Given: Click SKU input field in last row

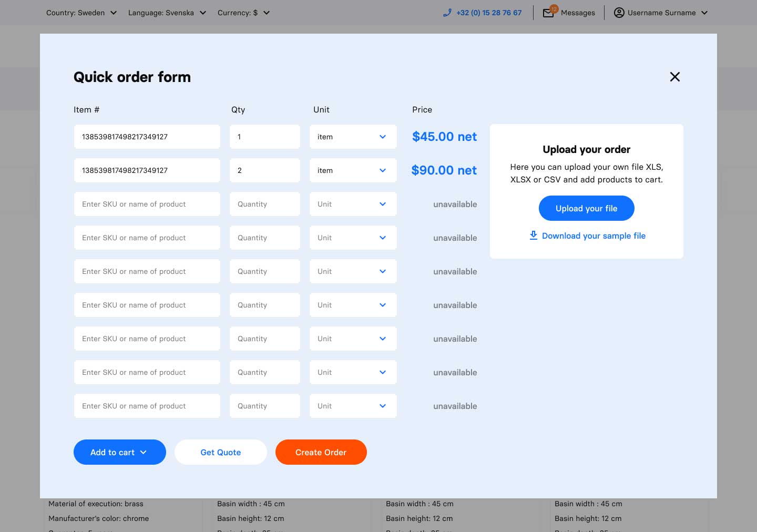Looking at the screenshot, I should click(x=147, y=406).
